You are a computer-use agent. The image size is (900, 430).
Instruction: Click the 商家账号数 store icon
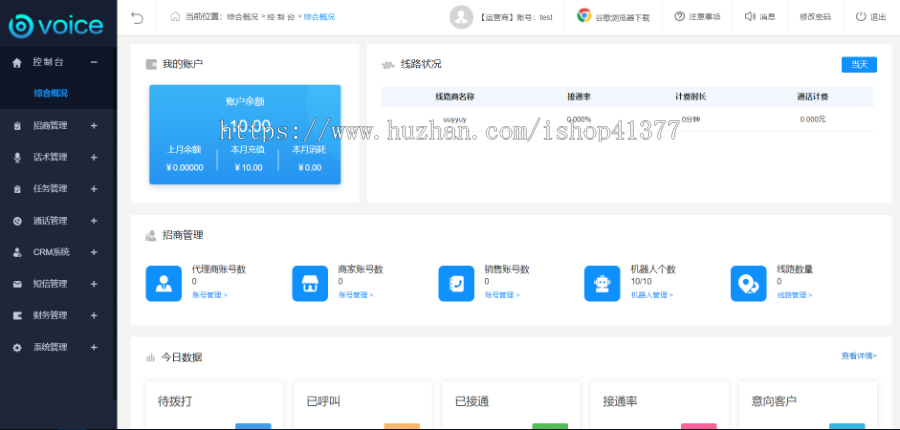pyautogui.click(x=310, y=283)
